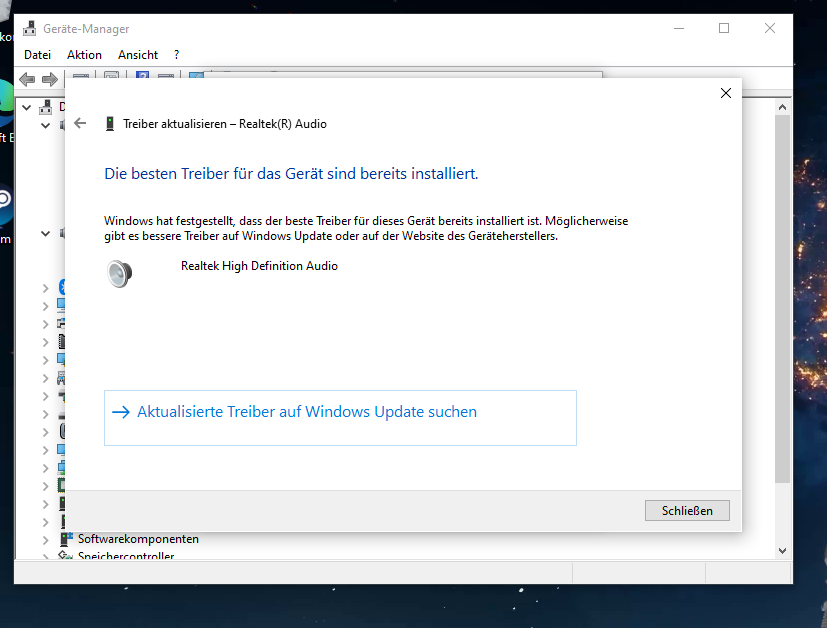Screen dimensions: 827x628
Task: Click the Geräte-Manager toolbar back arrow
Action: tap(27, 79)
